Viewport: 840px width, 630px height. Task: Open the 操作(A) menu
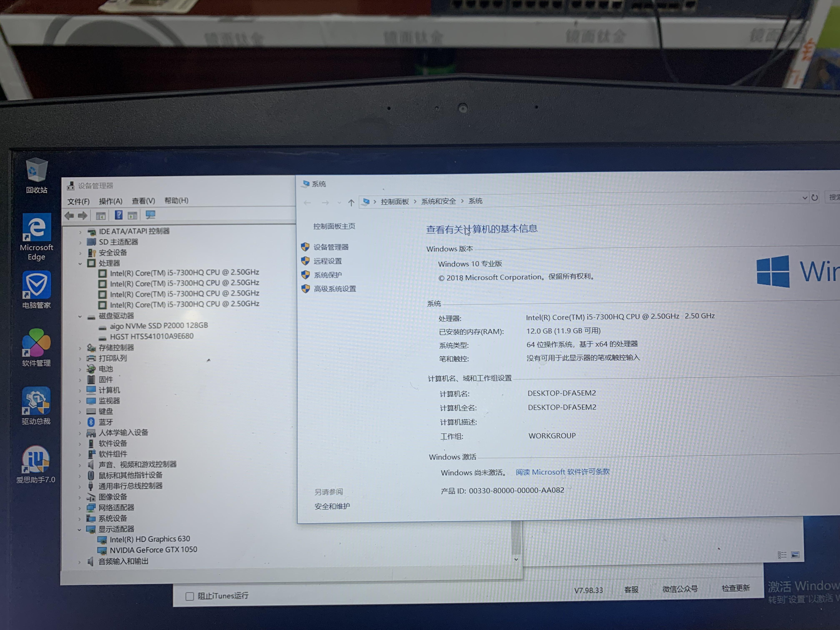tap(110, 201)
